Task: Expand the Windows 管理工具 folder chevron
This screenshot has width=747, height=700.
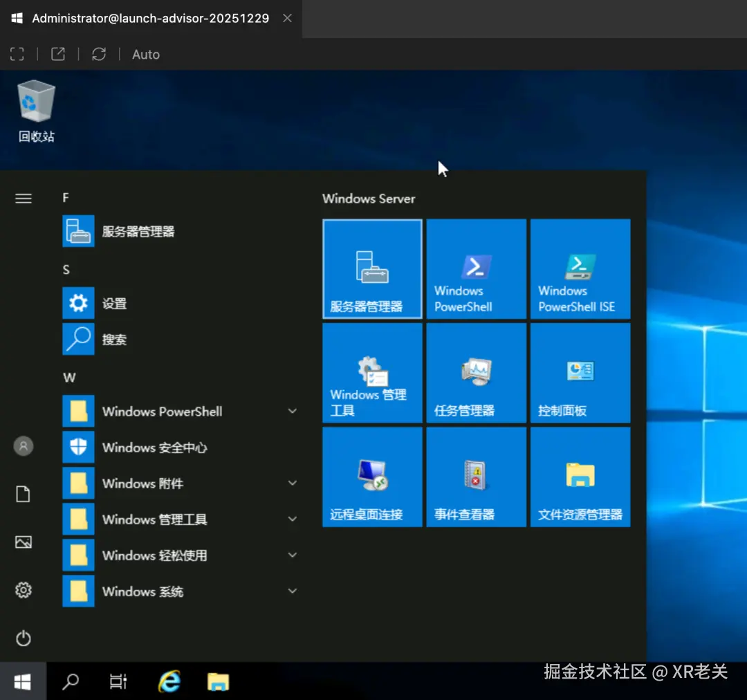Action: coord(293,519)
